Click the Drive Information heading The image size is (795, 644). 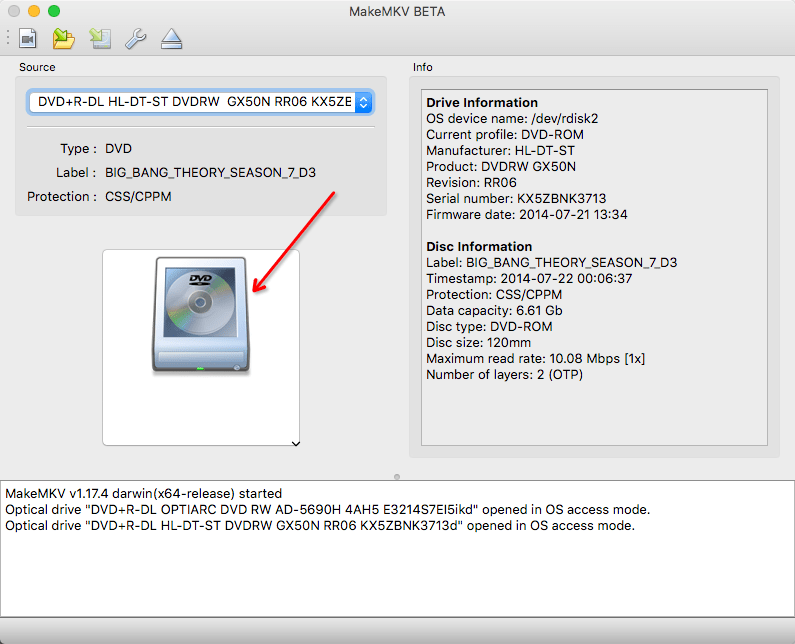(482, 102)
